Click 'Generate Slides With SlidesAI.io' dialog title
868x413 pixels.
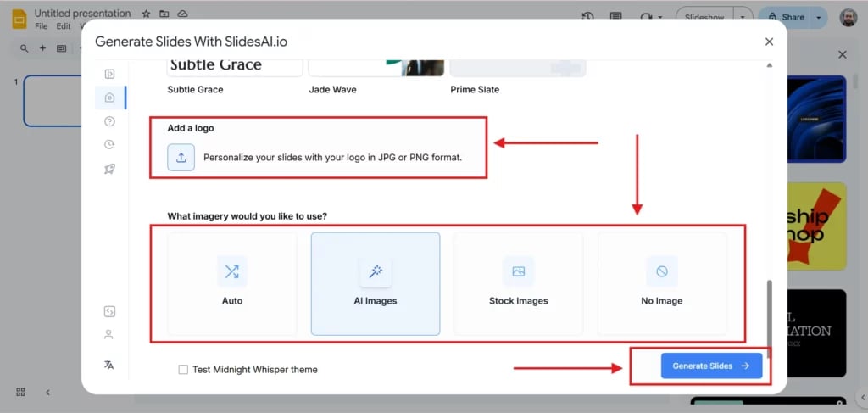191,42
